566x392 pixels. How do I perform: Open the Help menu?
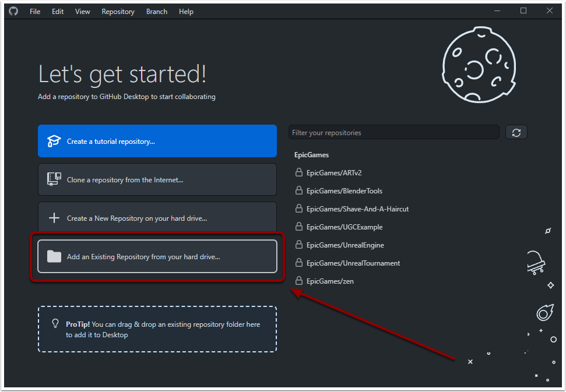coord(187,12)
